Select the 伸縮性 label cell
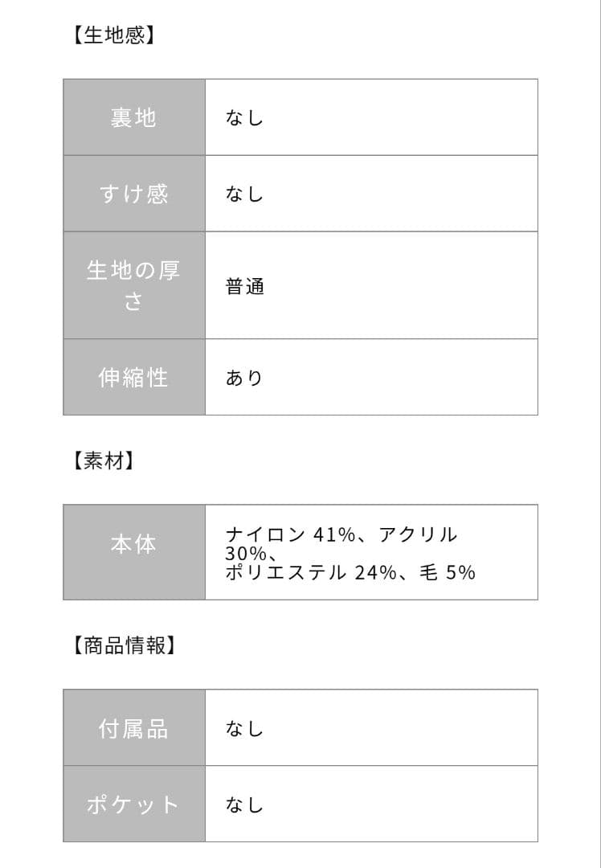Viewport: 601px width, 868px height. pyautogui.click(x=134, y=377)
